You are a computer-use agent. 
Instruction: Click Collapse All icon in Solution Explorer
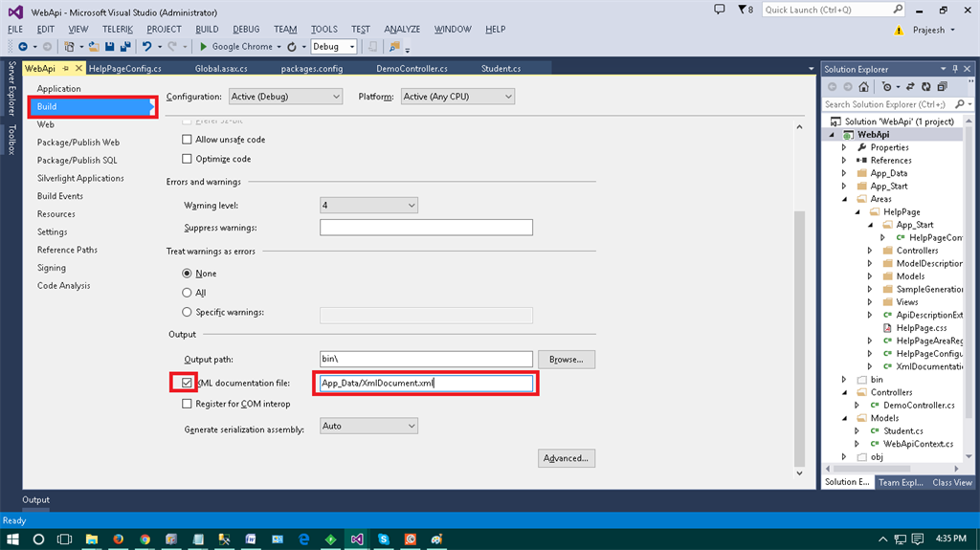943,87
